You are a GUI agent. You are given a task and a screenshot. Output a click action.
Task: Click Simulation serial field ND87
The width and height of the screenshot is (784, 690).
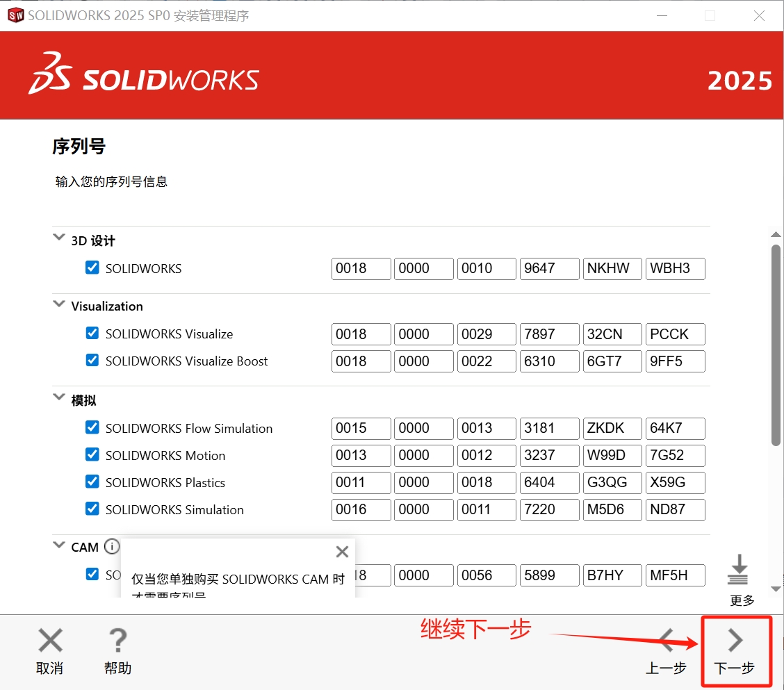pos(676,510)
